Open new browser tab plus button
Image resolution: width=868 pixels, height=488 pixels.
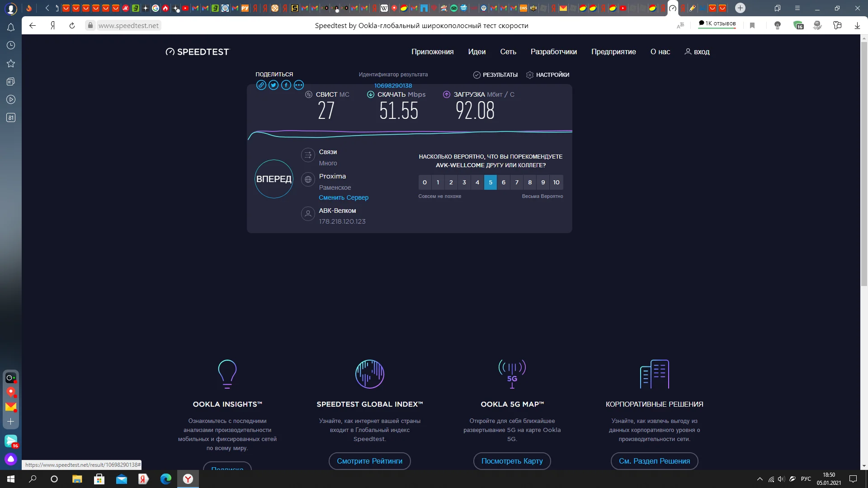[x=740, y=8]
